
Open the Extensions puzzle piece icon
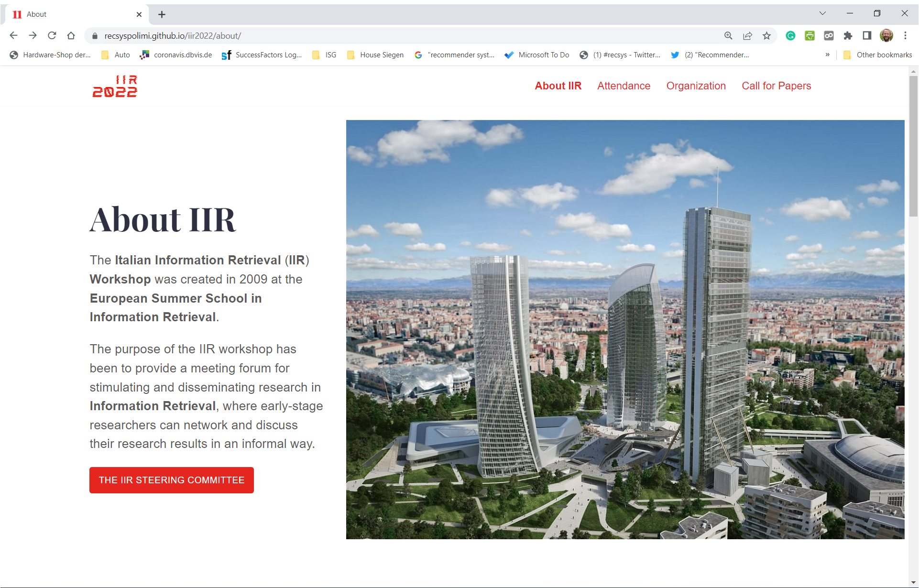(848, 36)
